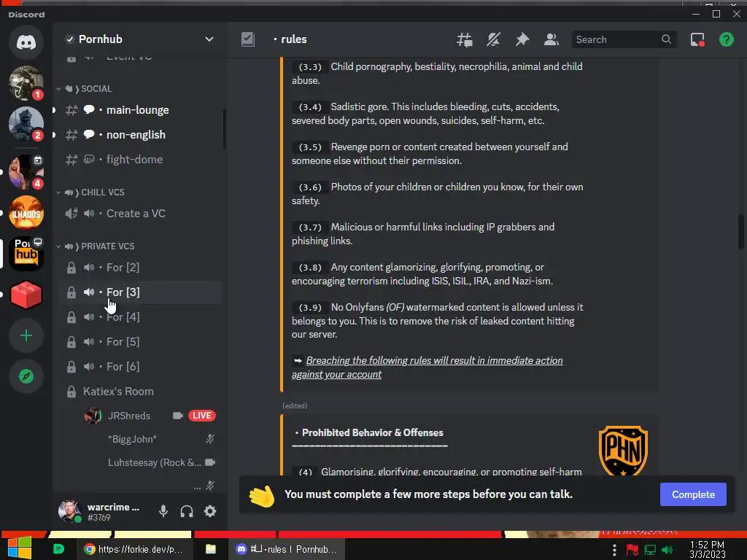This screenshot has width=747, height=560.
Task: Open Discord home direct messages
Action: tap(26, 43)
